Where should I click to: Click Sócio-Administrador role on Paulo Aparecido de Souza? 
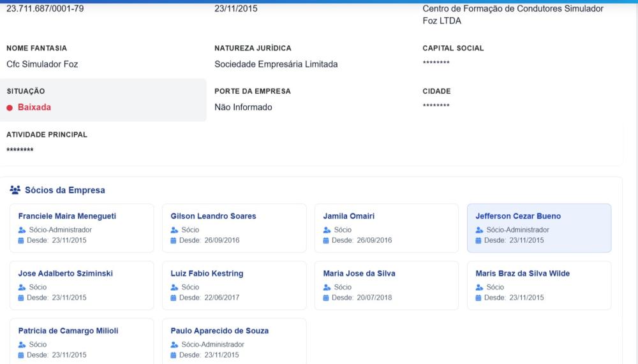(x=213, y=344)
